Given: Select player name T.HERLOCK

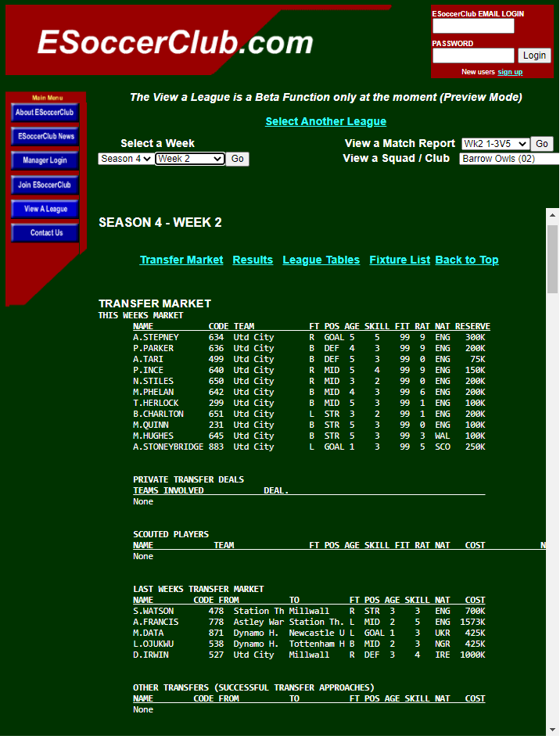Looking at the screenshot, I should pos(156,404).
